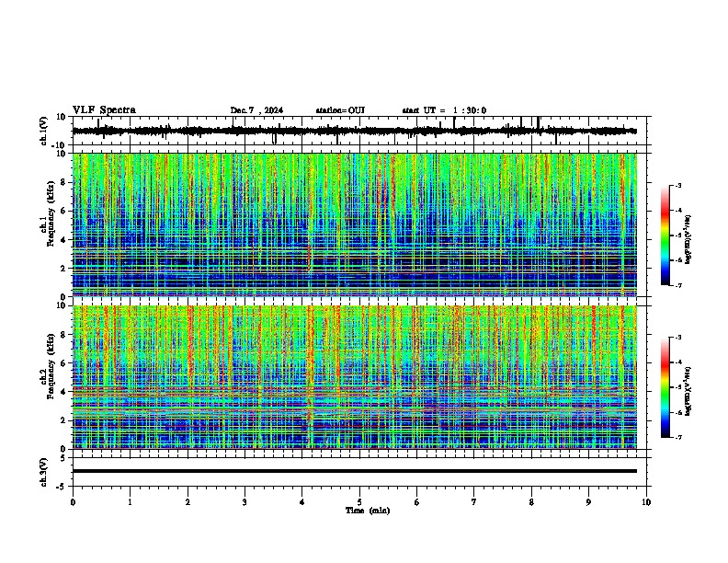
Task: Click the "ch.3(V)" axis label
Action: click(44, 472)
